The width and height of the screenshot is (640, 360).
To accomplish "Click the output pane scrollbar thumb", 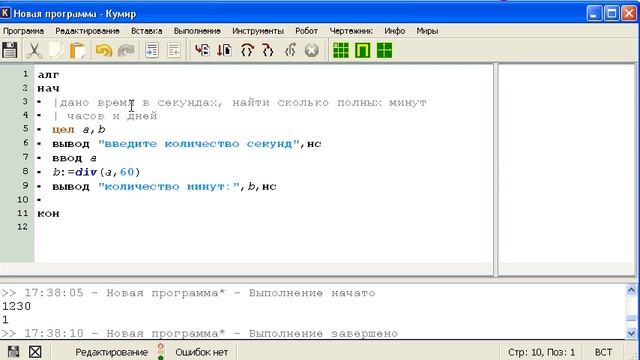I will click(x=631, y=318).
